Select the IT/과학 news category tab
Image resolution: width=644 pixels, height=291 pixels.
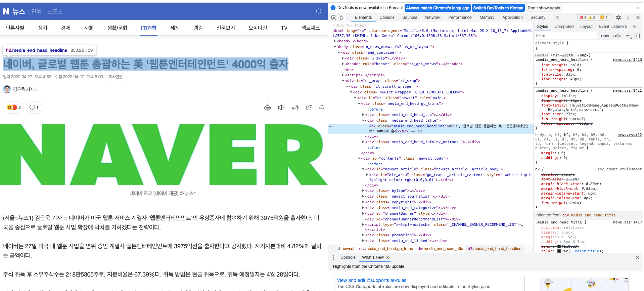pyautogui.click(x=149, y=28)
